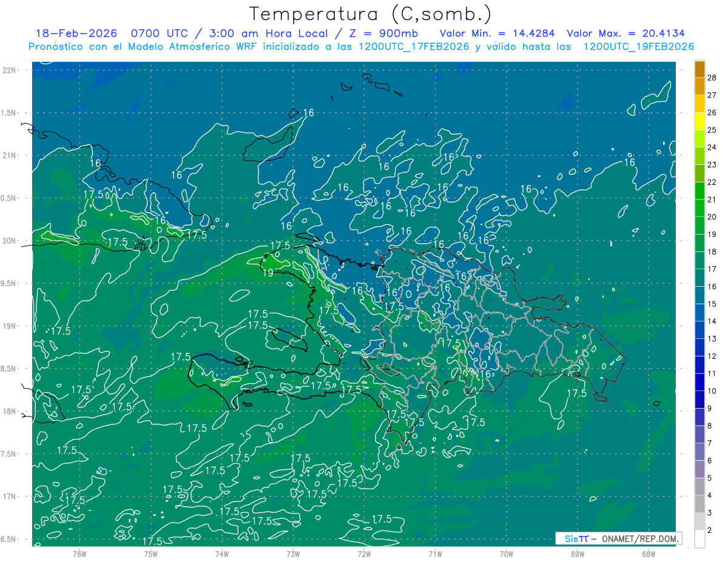Click the '9.5N' cropped latitude axis label
This screenshot has height=562, width=728.
click(x=9, y=283)
